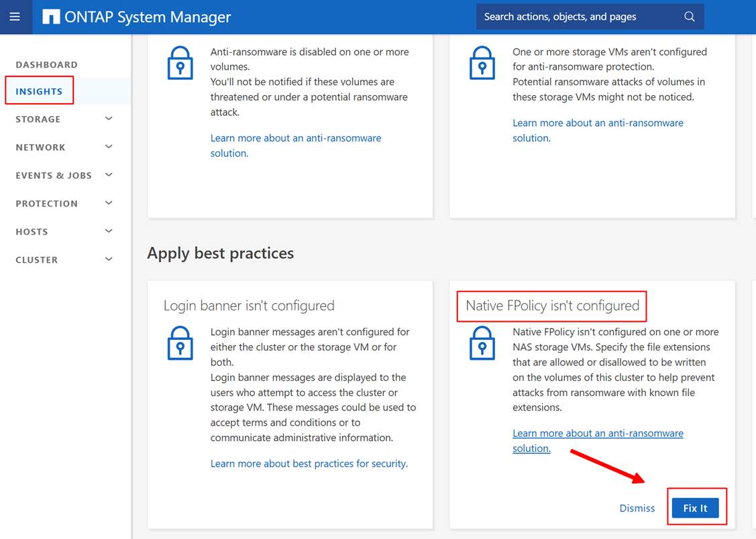Screen dimensions: 756x539
Task: Expand the Network section chevron
Action: tap(109, 147)
